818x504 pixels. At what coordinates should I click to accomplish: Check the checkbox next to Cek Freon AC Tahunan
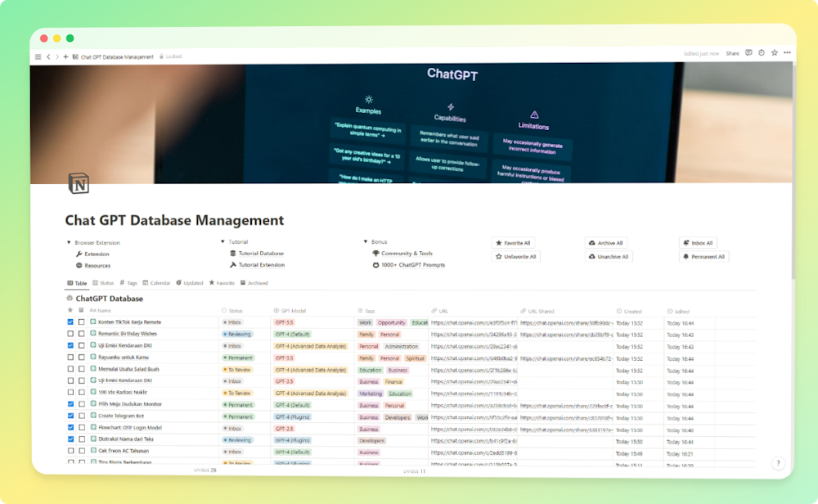click(x=70, y=450)
